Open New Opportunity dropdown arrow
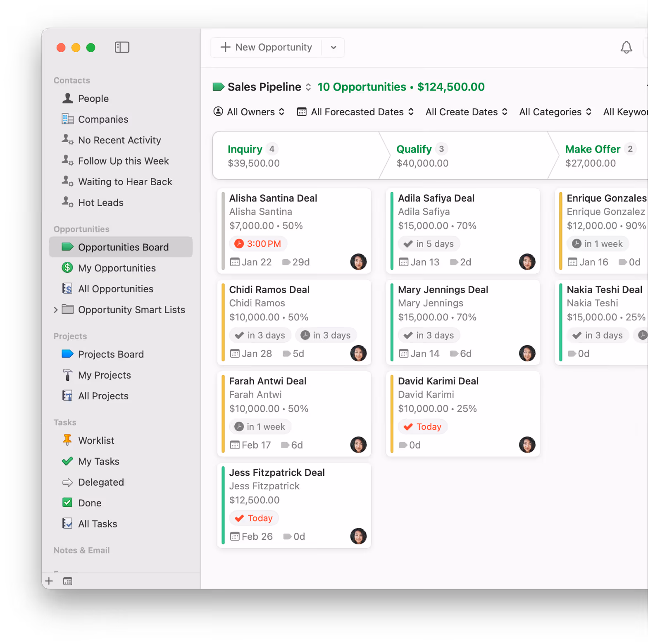Screen dimensions: 648x644 click(x=334, y=47)
